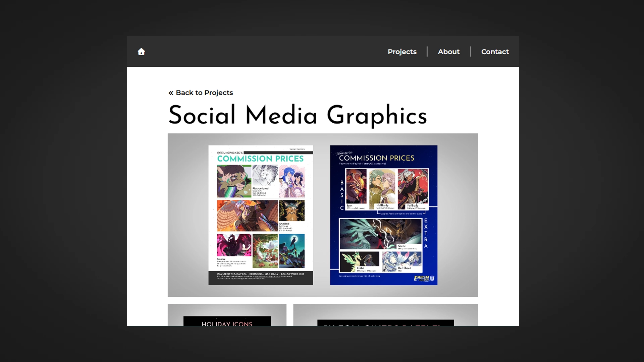Open the Contact page
Image resolution: width=644 pixels, height=362 pixels.
(x=495, y=52)
